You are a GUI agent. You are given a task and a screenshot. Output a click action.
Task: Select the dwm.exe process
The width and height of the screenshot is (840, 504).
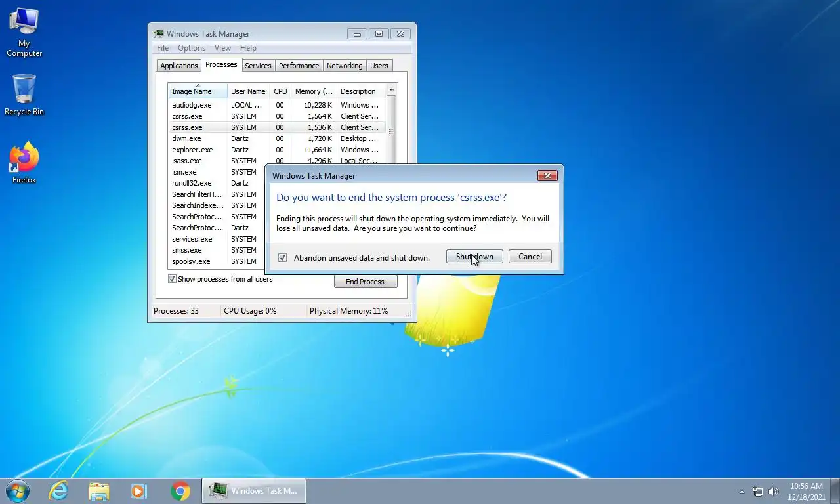(x=277, y=138)
